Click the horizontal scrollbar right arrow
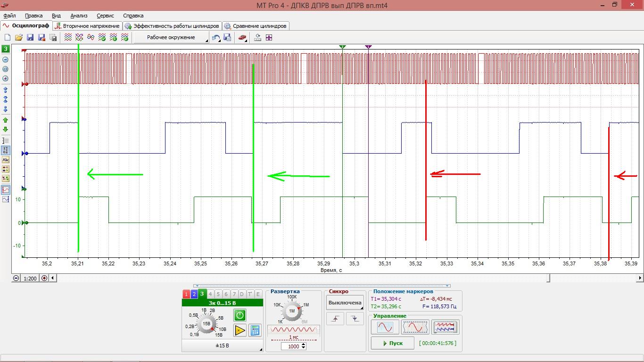This screenshot has width=644, height=362. [640, 278]
